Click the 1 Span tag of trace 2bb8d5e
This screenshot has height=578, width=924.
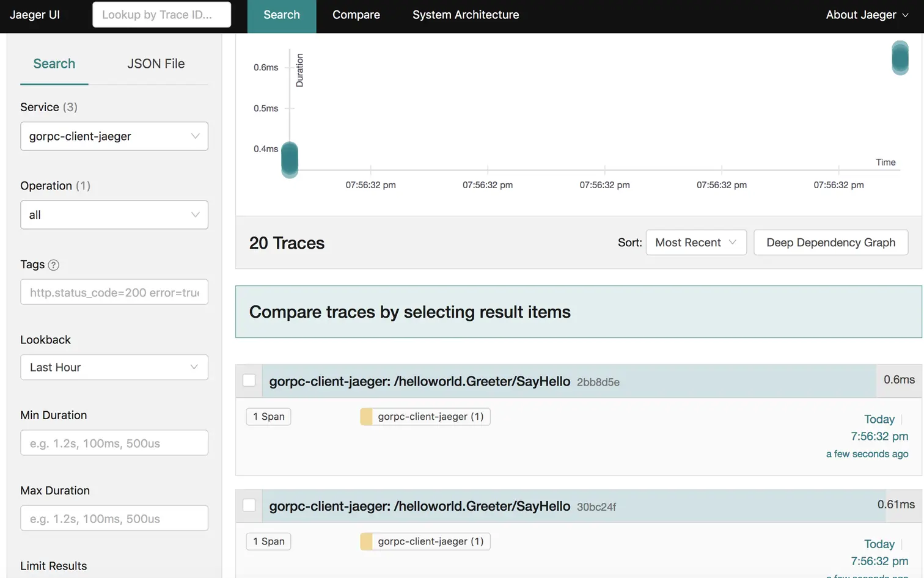click(x=269, y=417)
